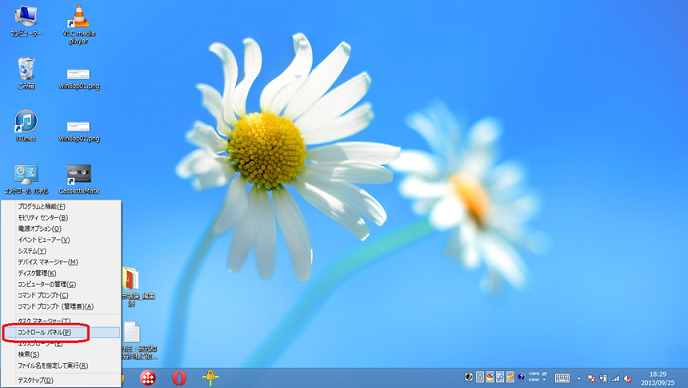The image size is (688, 388).
Task: Open the win8op01.png file thumbnail
Action: [x=79, y=79]
